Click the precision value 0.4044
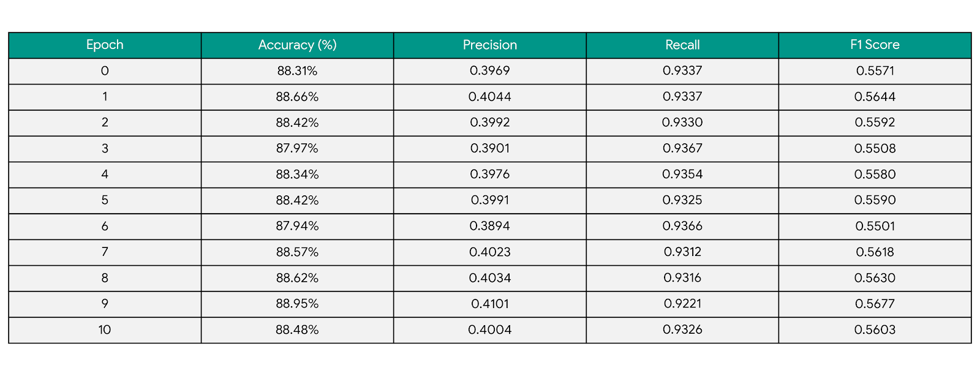The image size is (980, 376). click(489, 97)
